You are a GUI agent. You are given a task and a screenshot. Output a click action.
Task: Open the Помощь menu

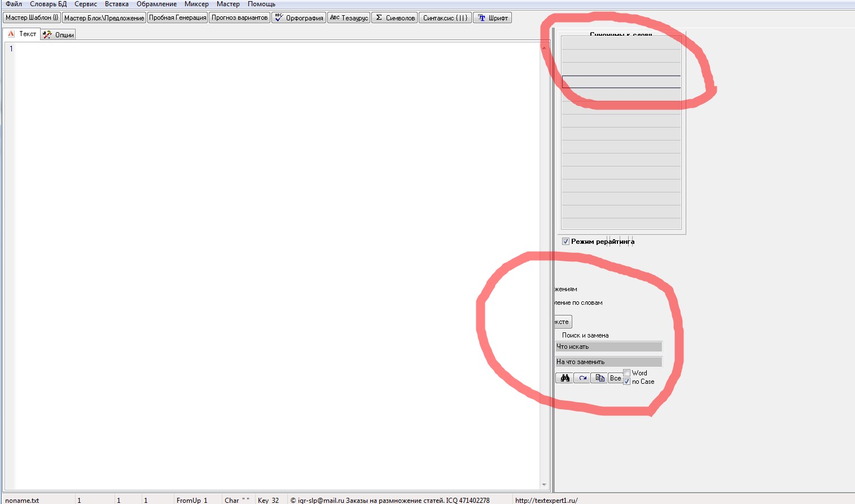coord(261,4)
